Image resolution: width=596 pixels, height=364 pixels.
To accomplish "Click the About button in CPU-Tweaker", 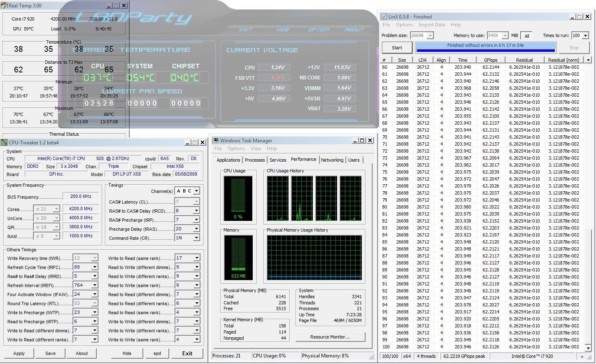I will pos(82,353).
